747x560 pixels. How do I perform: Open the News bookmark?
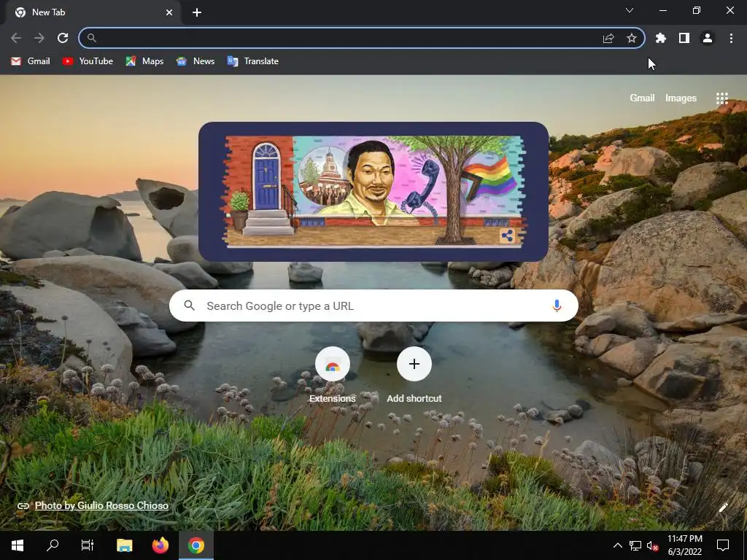(196, 61)
